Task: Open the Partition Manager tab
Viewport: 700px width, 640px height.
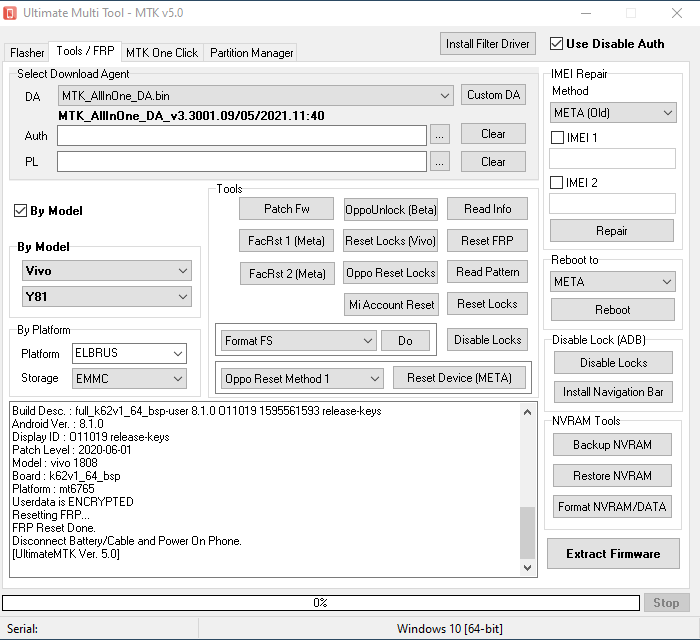Action: coord(251,53)
